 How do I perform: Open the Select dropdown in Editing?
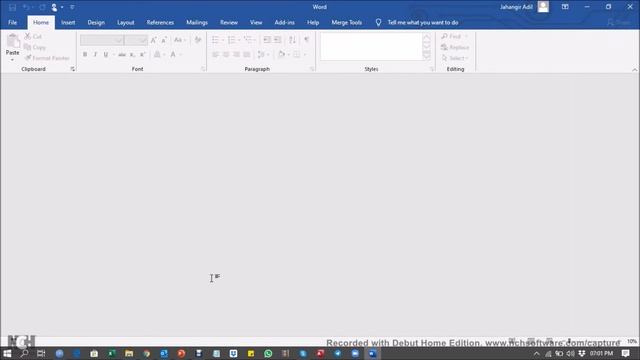coord(455,58)
